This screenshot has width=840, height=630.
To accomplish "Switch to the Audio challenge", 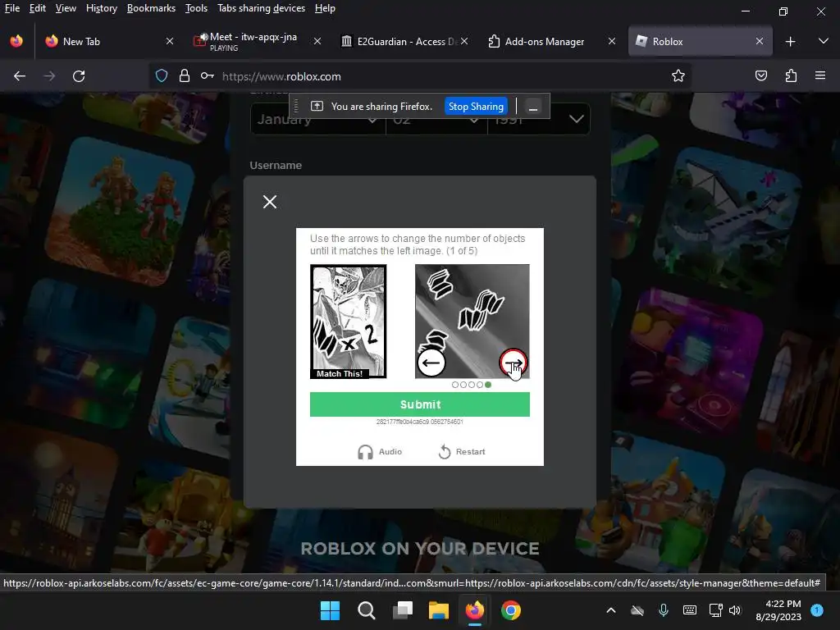I will 380,452.
